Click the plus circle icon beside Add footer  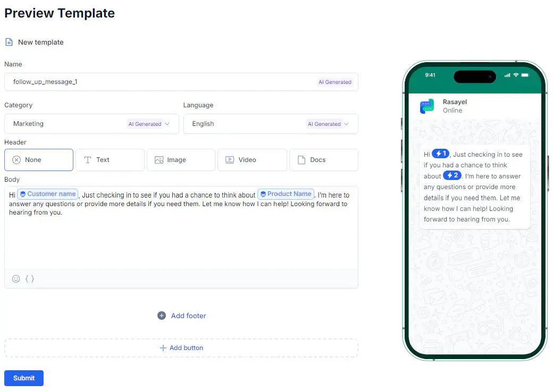click(162, 316)
